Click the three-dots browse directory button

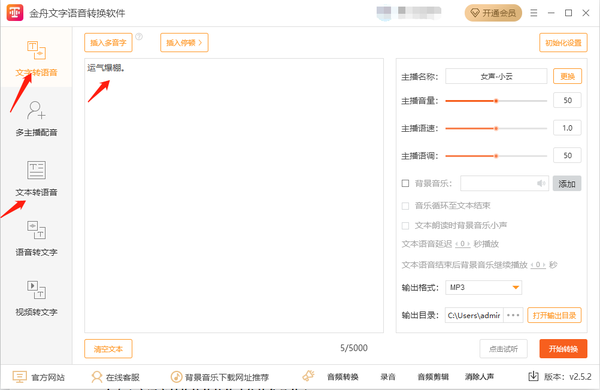(x=513, y=315)
